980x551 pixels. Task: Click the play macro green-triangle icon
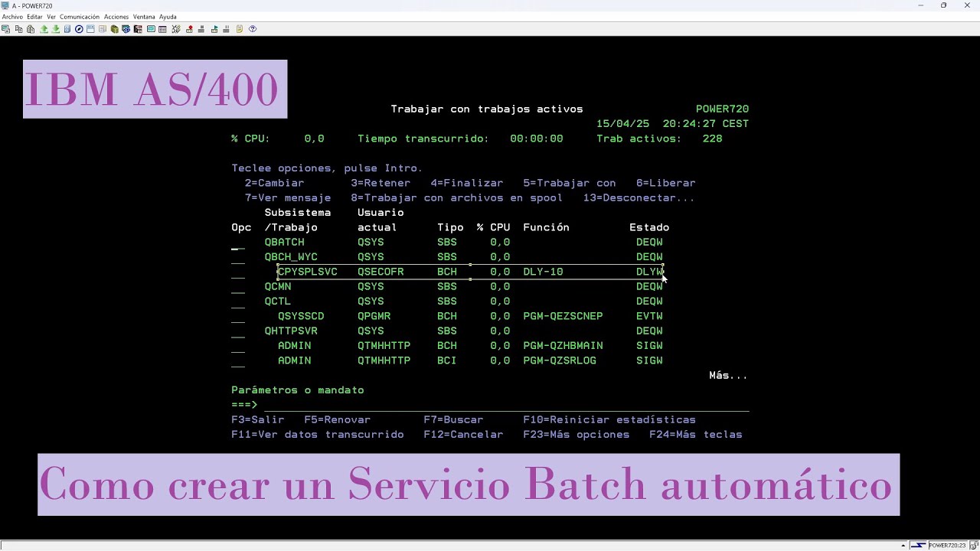(214, 29)
